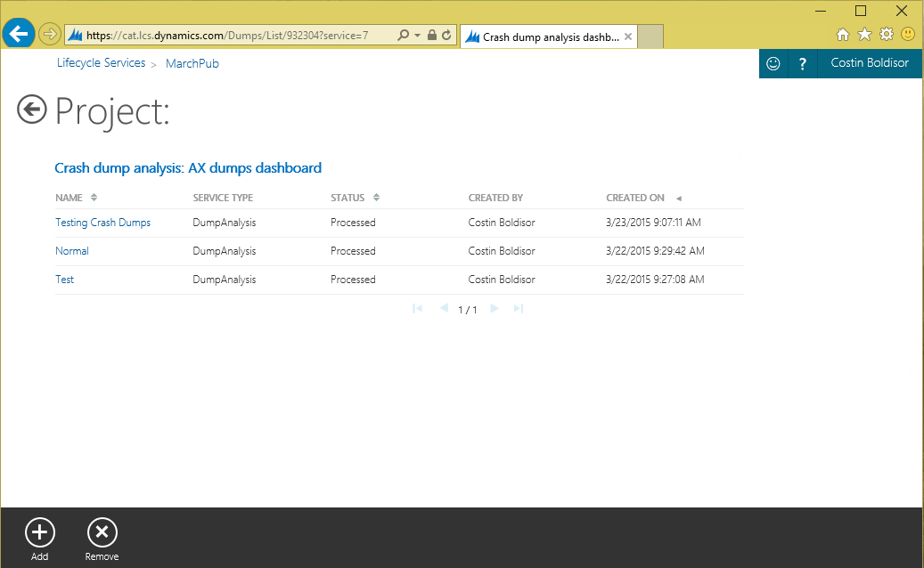Toggle Created On column sort arrow
This screenshot has width=924, height=568.
pyautogui.click(x=678, y=198)
